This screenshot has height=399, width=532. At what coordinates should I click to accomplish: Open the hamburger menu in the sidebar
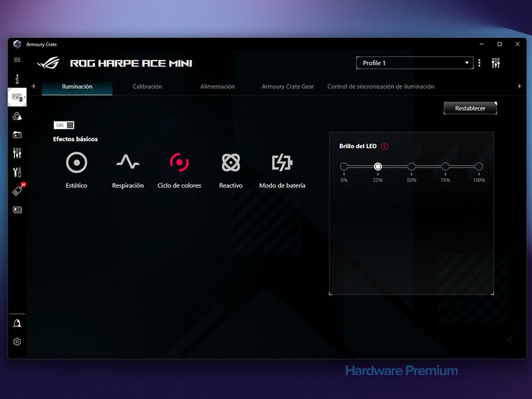click(x=17, y=60)
